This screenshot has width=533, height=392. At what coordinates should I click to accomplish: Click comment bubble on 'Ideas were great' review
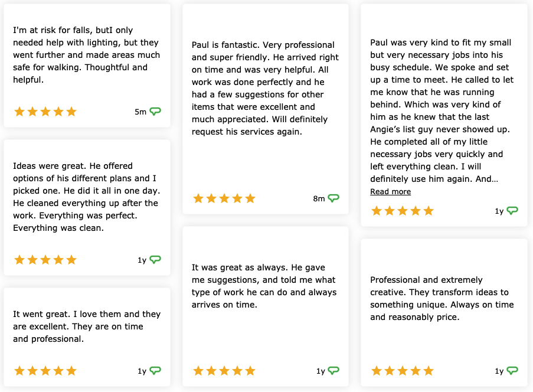click(155, 260)
